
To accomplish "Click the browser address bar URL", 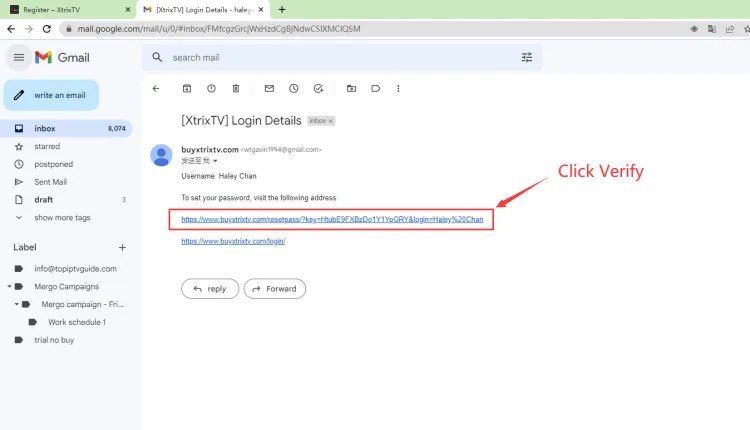I will tap(219, 29).
